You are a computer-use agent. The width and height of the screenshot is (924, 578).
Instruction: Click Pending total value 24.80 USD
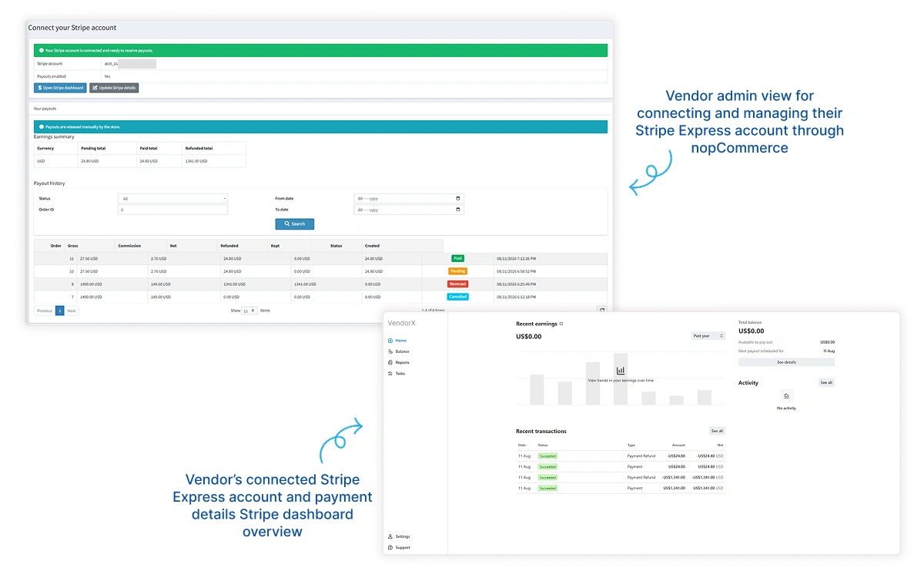tap(90, 161)
